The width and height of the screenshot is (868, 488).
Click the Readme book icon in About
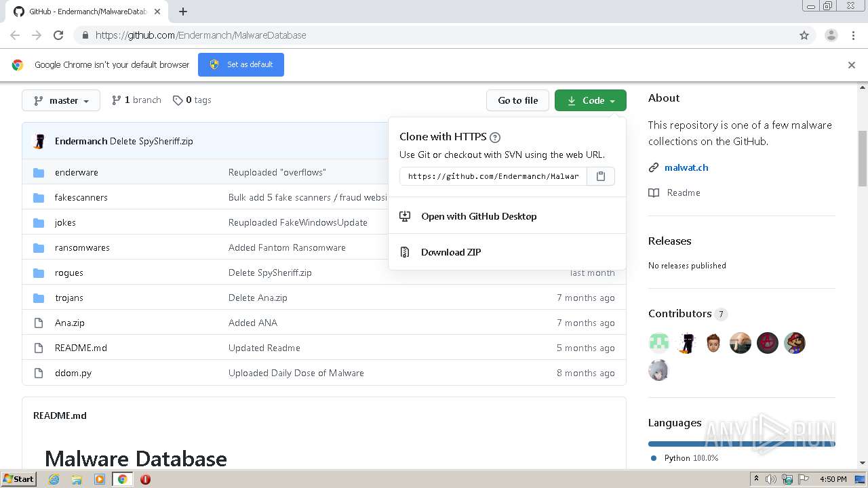click(x=654, y=193)
